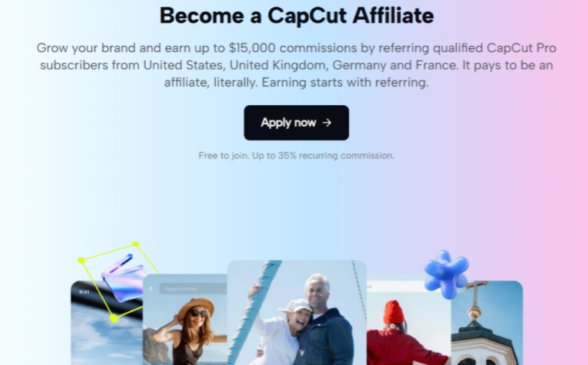
Task: Click the blue 3D blob decoration
Action: pyautogui.click(x=446, y=274)
